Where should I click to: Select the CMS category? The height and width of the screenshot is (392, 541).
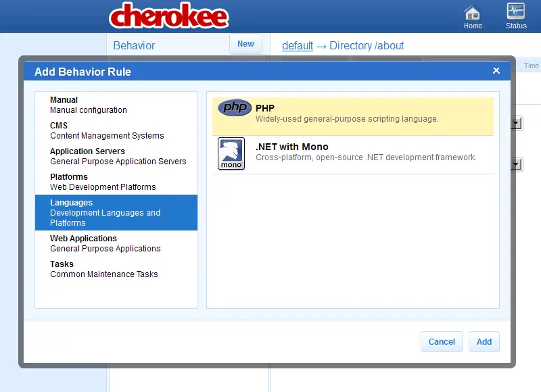click(x=116, y=130)
